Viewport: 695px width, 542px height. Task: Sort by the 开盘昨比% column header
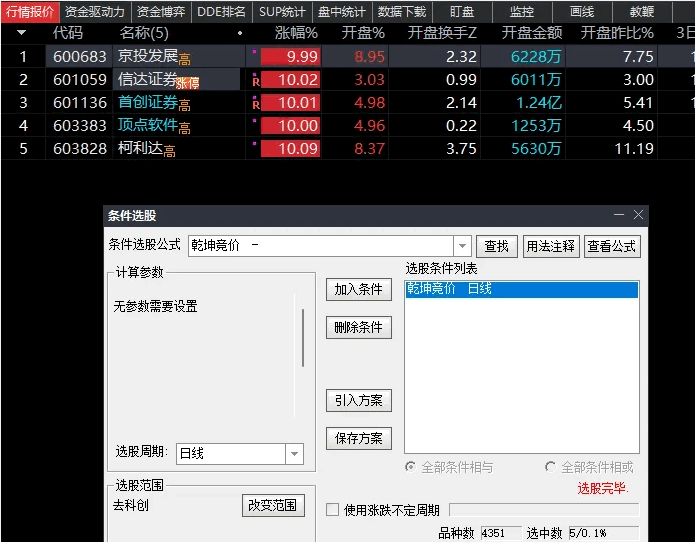(617, 33)
